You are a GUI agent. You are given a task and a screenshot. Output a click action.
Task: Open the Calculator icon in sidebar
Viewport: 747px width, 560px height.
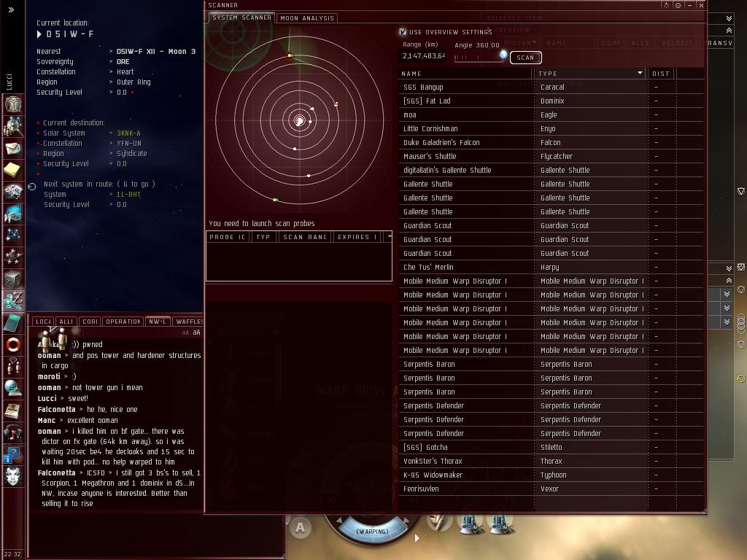(x=13, y=323)
